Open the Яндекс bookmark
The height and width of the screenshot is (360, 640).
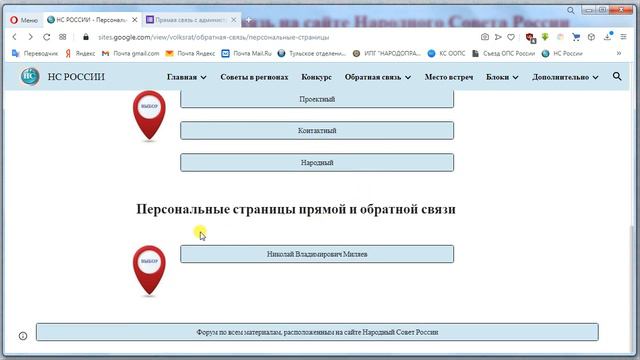coord(80,53)
